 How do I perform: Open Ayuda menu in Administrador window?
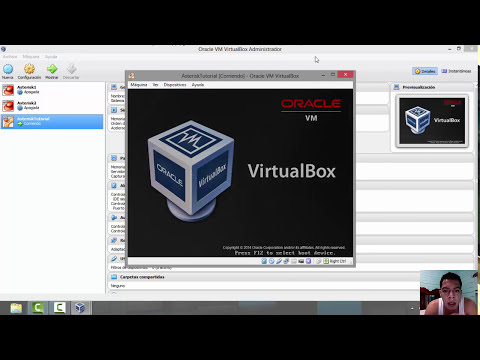(x=51, y=57)
